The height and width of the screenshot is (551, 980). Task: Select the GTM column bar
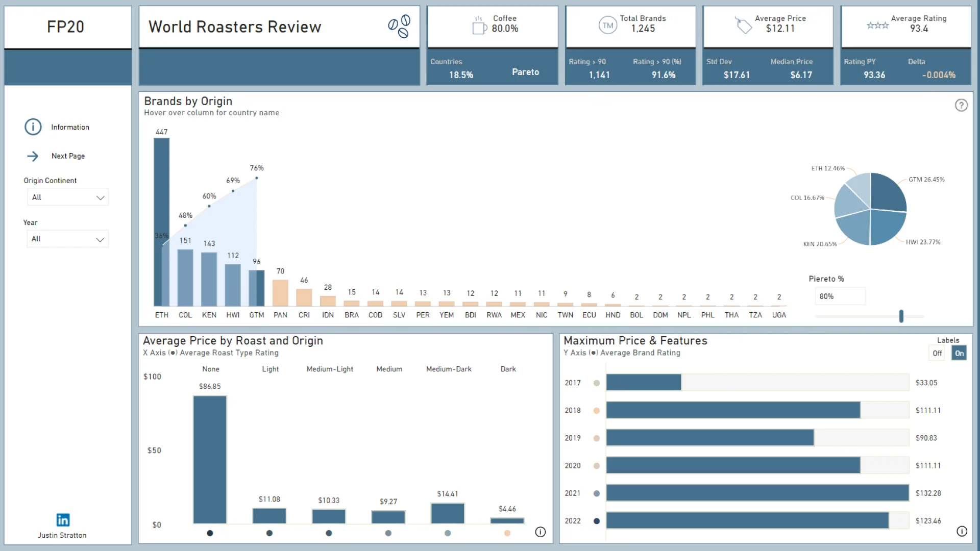[257, 288]
